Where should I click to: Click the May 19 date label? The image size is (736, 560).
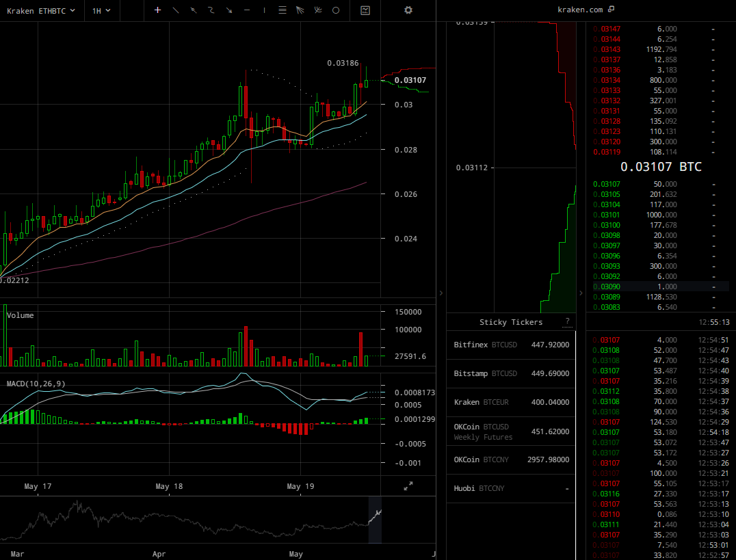[300, 486]
